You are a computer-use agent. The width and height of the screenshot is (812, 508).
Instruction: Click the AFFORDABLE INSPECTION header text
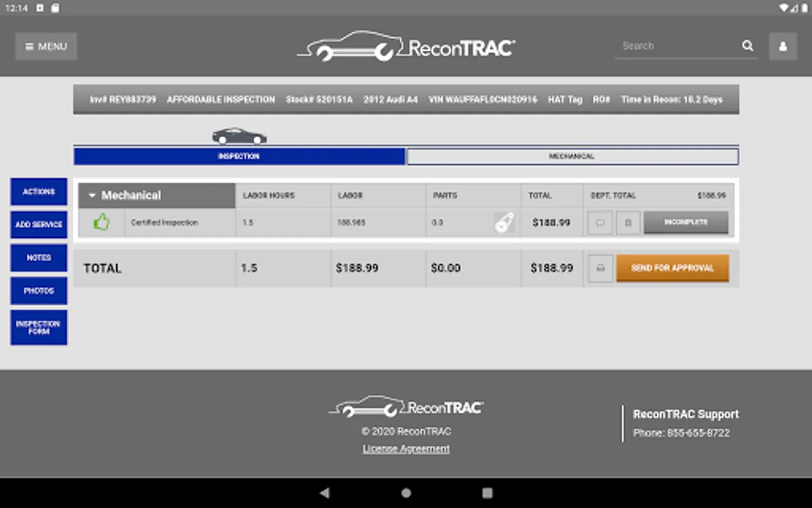[x=221, y=99]
